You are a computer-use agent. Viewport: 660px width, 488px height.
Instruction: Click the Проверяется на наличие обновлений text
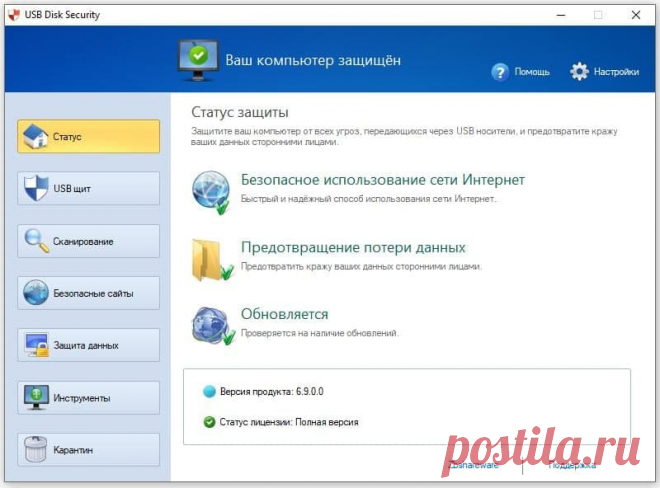pyautogui.click(x=319, y=333)
